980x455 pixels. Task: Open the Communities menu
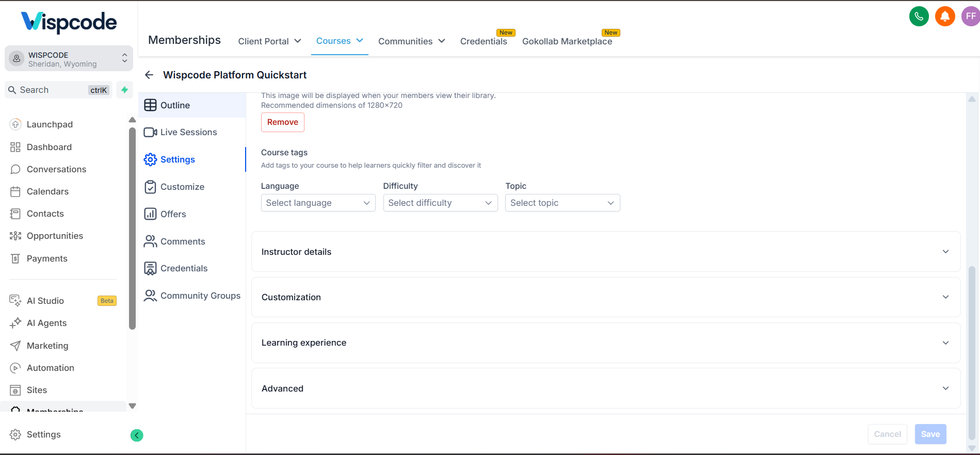tap(411, 41)
